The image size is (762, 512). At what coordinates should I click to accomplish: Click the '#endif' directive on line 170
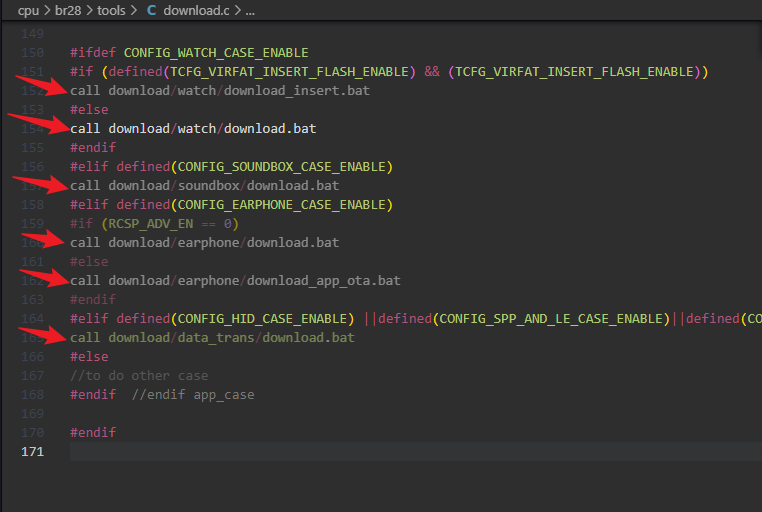click(x=93, y=432)
